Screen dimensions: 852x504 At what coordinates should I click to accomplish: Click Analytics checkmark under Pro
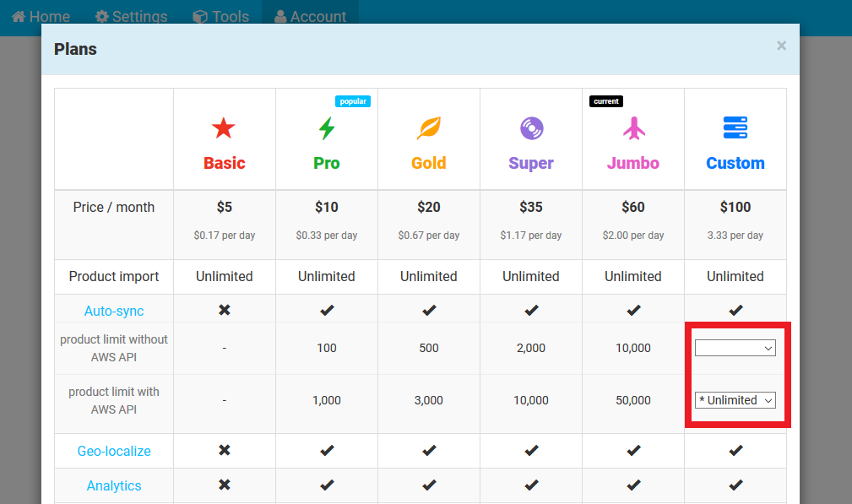coord(327,485)
